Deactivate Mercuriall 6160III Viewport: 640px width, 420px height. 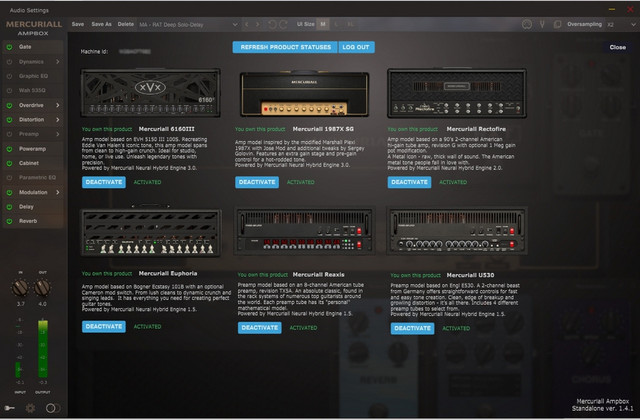[104, 182]
